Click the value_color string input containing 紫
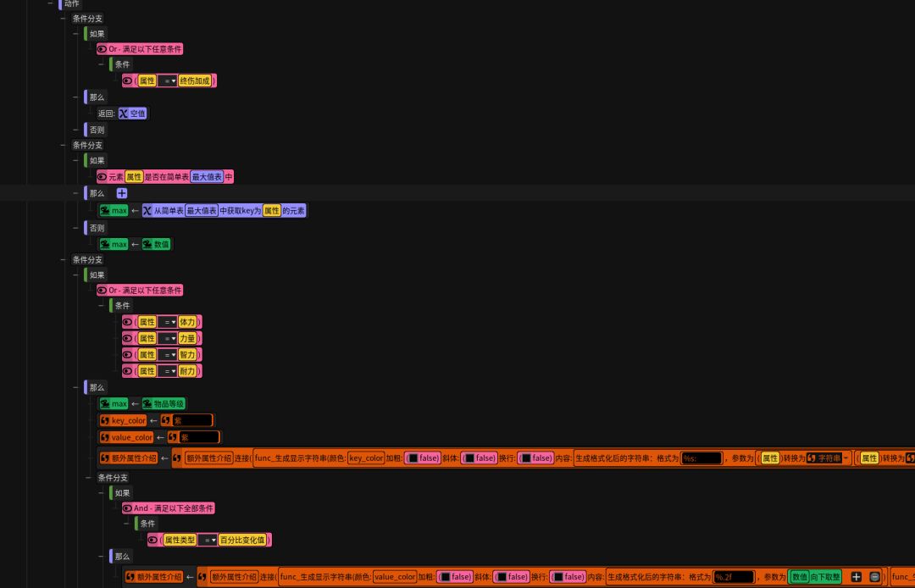This screenshot has height=588, width=915. click(x=200, y=437)
